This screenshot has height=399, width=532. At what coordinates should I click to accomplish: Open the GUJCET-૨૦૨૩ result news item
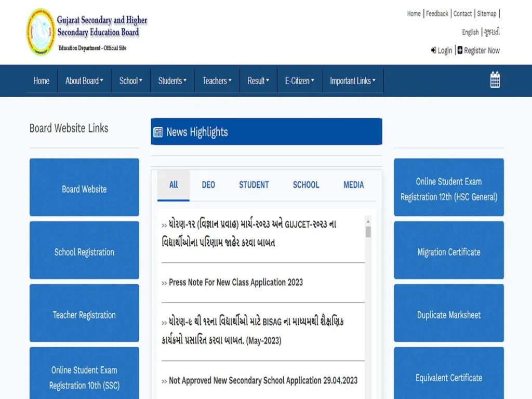249,233
